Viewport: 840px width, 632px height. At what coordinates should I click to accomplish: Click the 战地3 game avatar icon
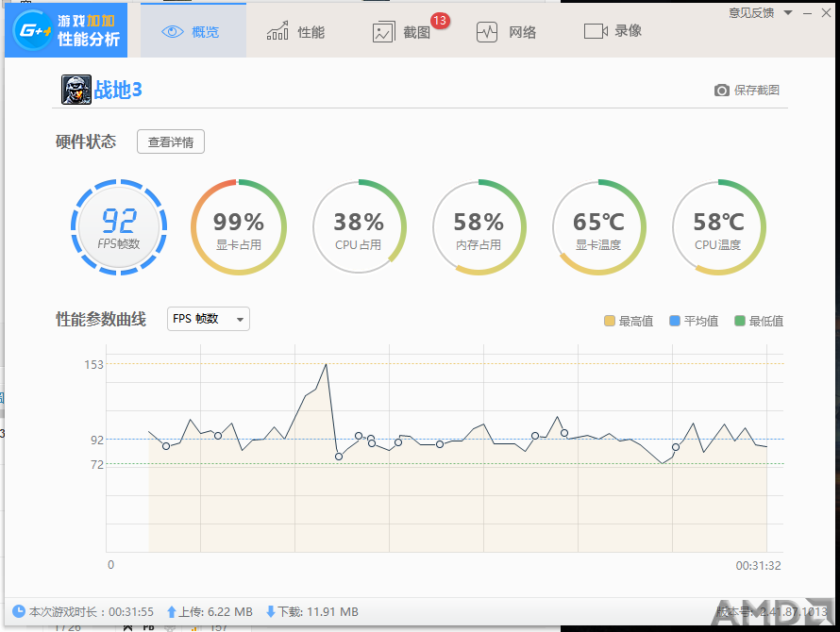pos(76,90)
